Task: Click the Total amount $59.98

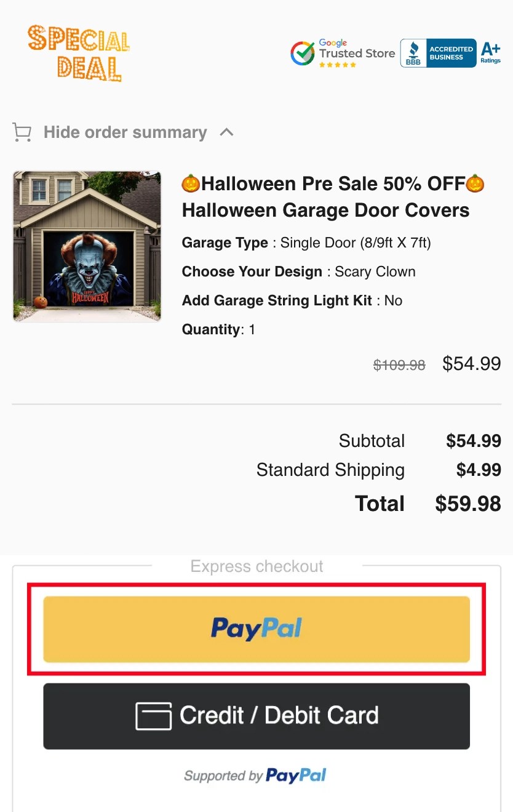Action: point(468,504)
